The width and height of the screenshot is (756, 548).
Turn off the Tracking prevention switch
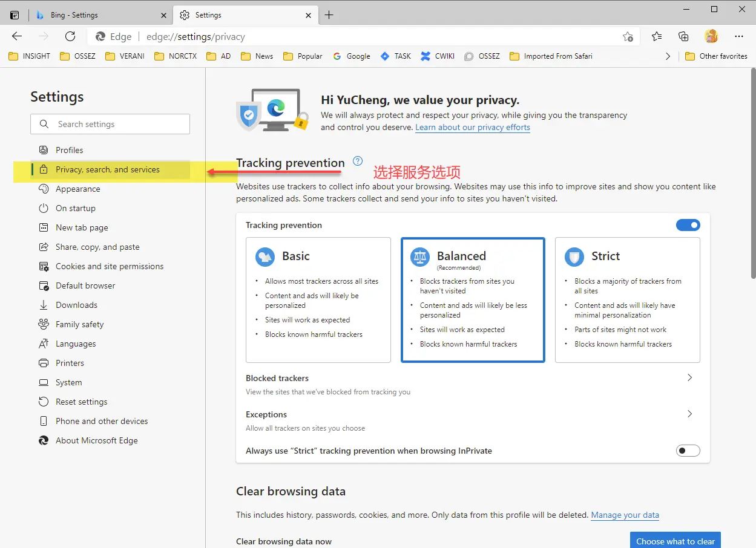688,225
